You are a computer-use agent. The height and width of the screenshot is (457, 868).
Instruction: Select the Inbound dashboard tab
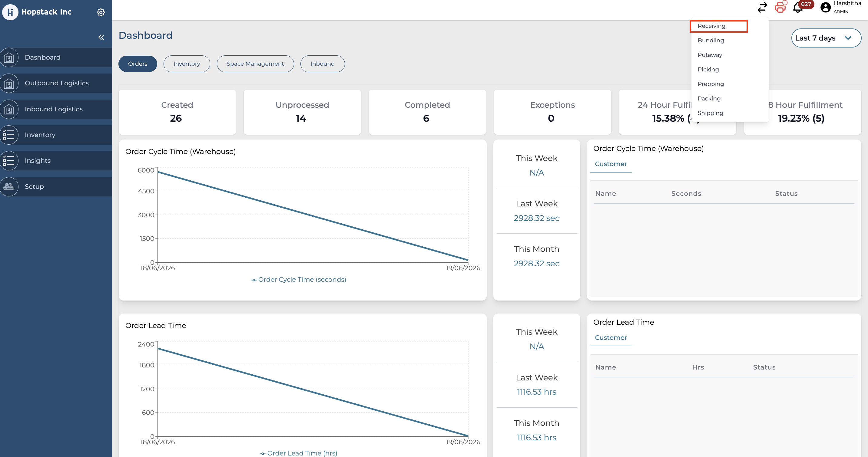click(x=323, y=64)
